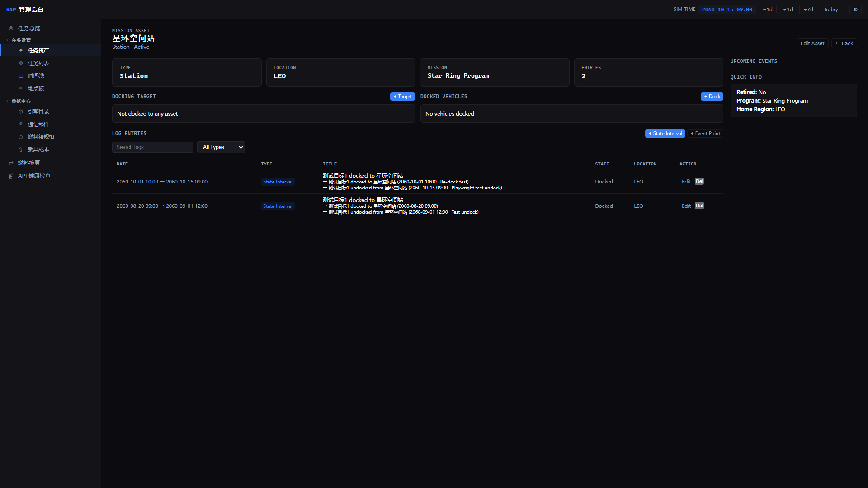Viewport: 868px width, 488px height.
Task: Click the API 健康检查 satellite icon
Action: coord(11,176)
